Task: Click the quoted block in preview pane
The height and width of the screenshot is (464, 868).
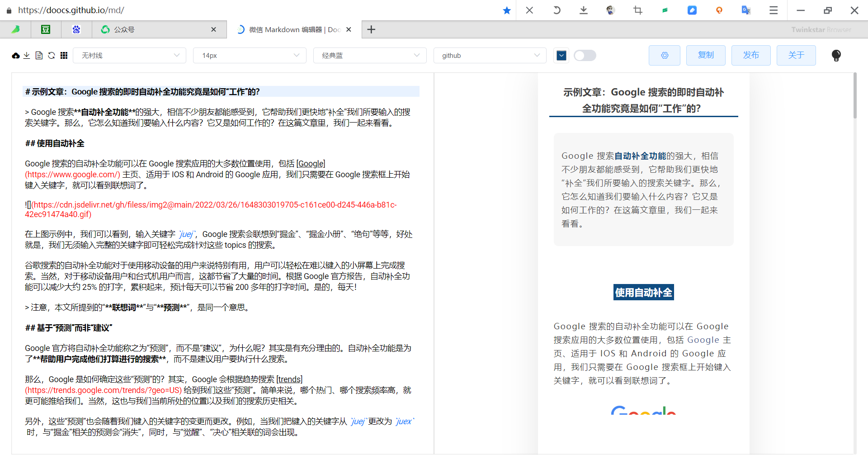Action: [643, 189]
